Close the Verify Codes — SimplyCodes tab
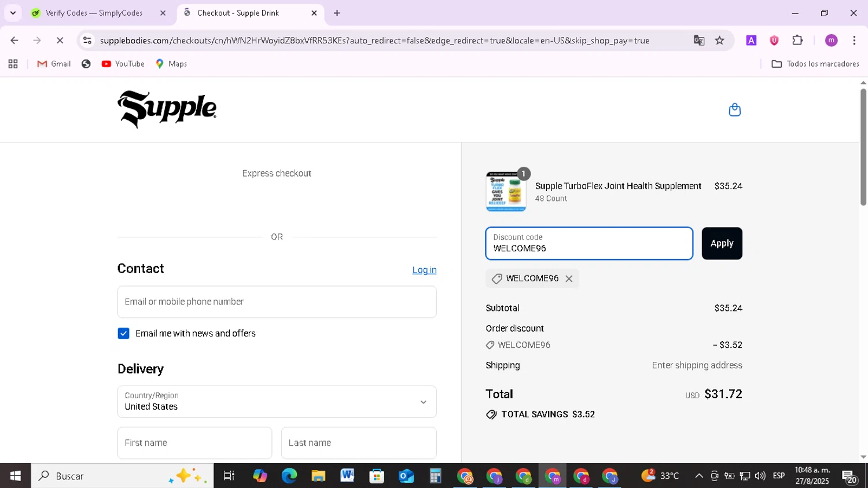This screenshot has height=488, width=868. pos(163,13)
